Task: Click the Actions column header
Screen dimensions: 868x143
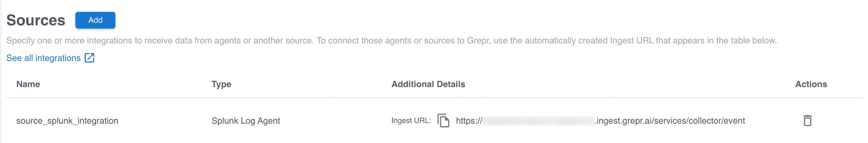Action: pyautogui.click(x=811, y=84)
